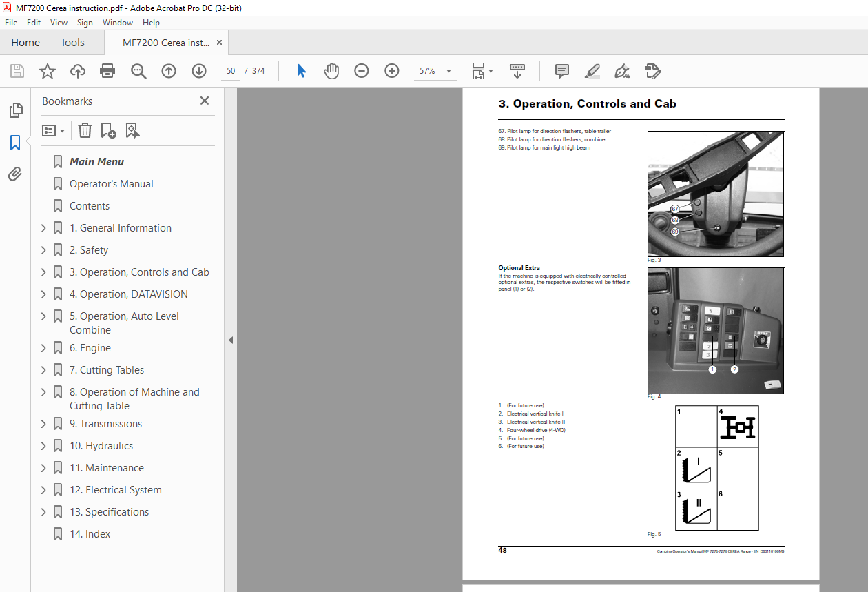Open the Help menu
The width and height of the screenshot is (868, 592).
[151, 23]
